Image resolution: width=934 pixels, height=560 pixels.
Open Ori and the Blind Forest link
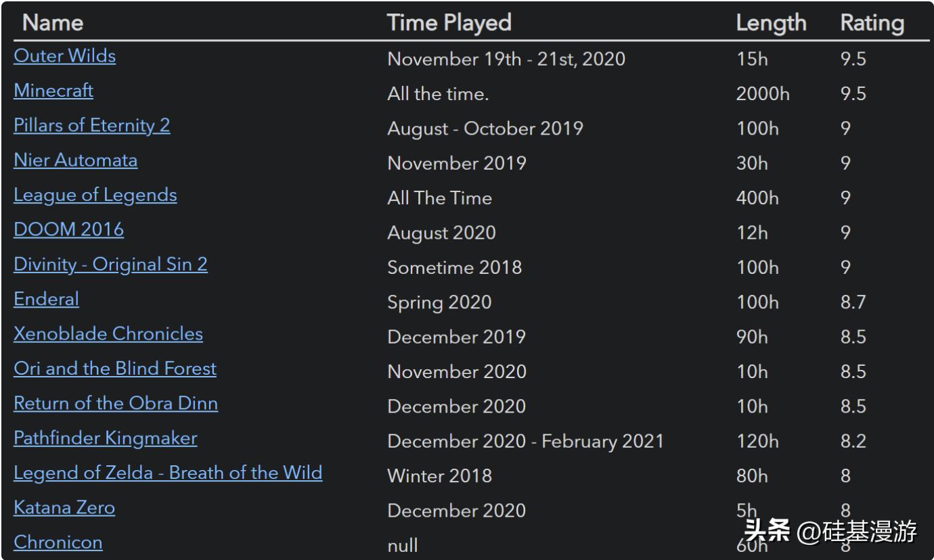pyautogui.click(x=115, y=369)
